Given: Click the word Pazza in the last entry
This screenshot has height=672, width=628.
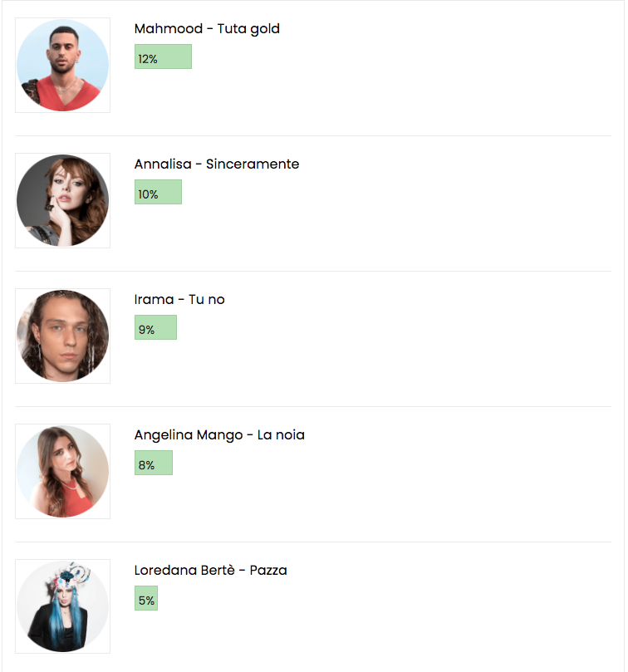Looking at the screenshot, I should tap(268, 571).
